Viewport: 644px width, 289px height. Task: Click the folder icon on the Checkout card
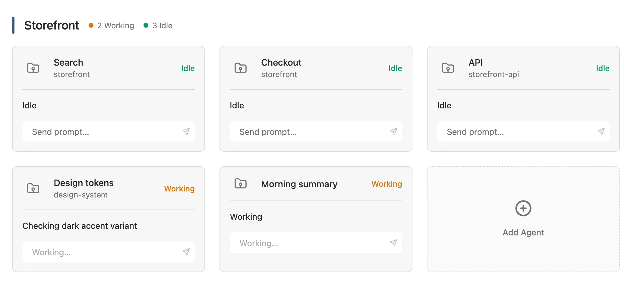[x=241, y=68]
